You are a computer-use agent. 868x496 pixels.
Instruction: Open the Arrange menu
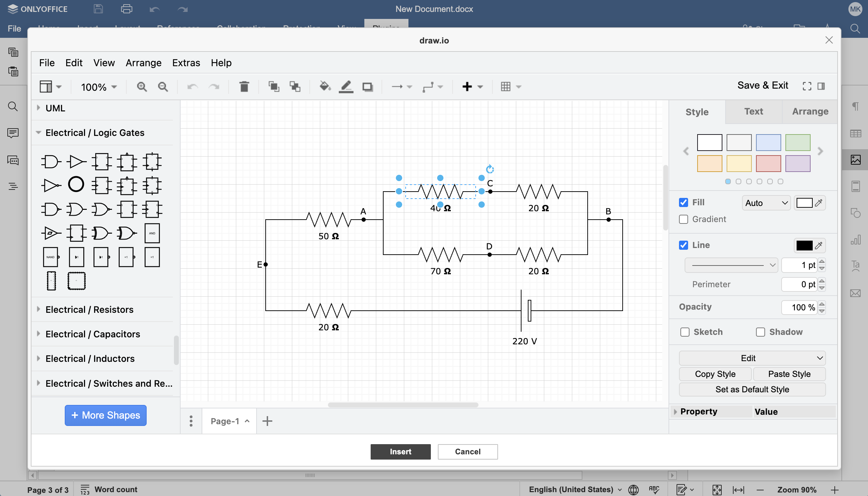tap(143, 63)
